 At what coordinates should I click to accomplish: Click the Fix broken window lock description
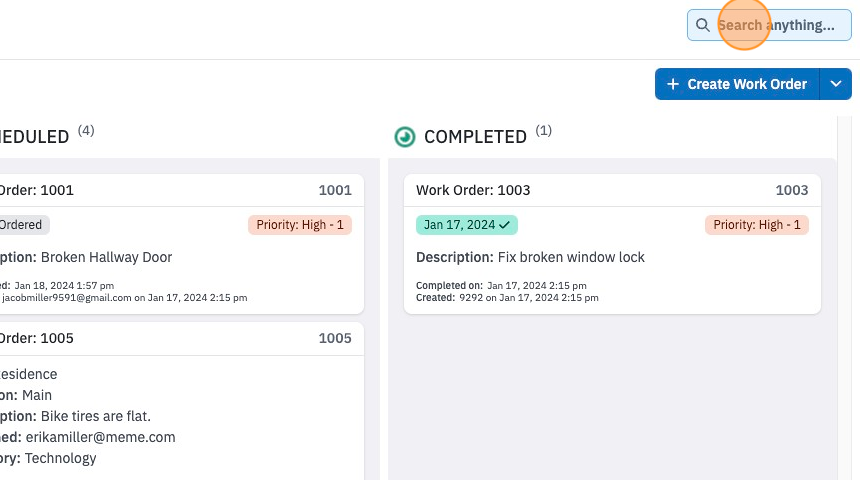[571, 257]
